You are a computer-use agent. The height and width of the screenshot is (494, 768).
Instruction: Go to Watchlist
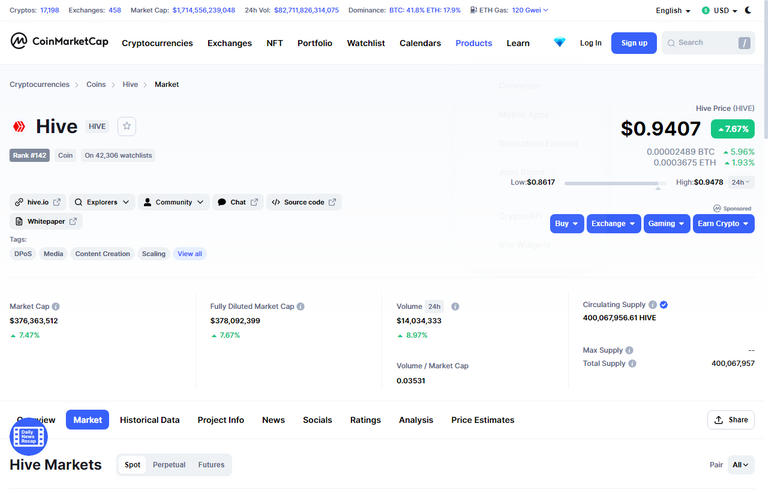(x=366, y=43)
